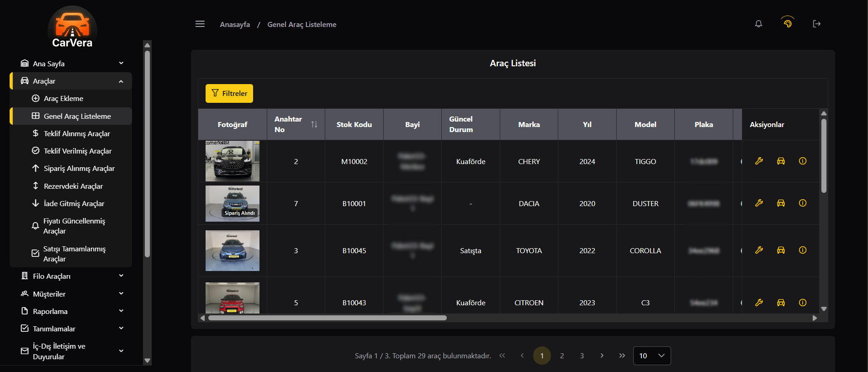Select Genel Araç Listeleme menu item
Screen dimensions: 868x372
pos(71,116)
